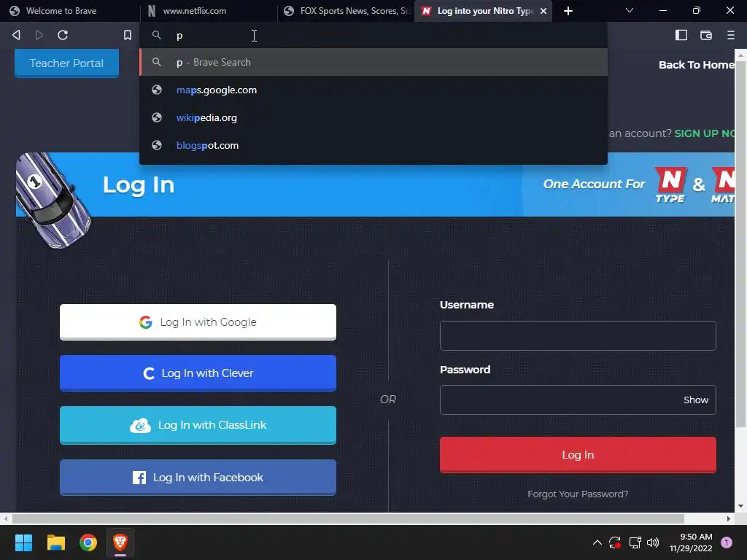Pick the maps.google.com suggestion
This screenshot has width=747, height=560.
pyautogui.click(x=373, y=90)
